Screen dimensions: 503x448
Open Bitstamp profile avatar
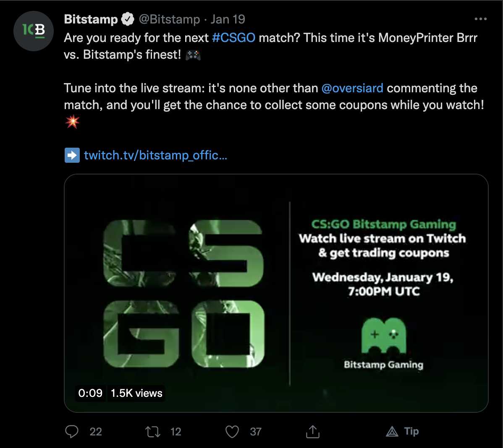(x=34, y=31)
